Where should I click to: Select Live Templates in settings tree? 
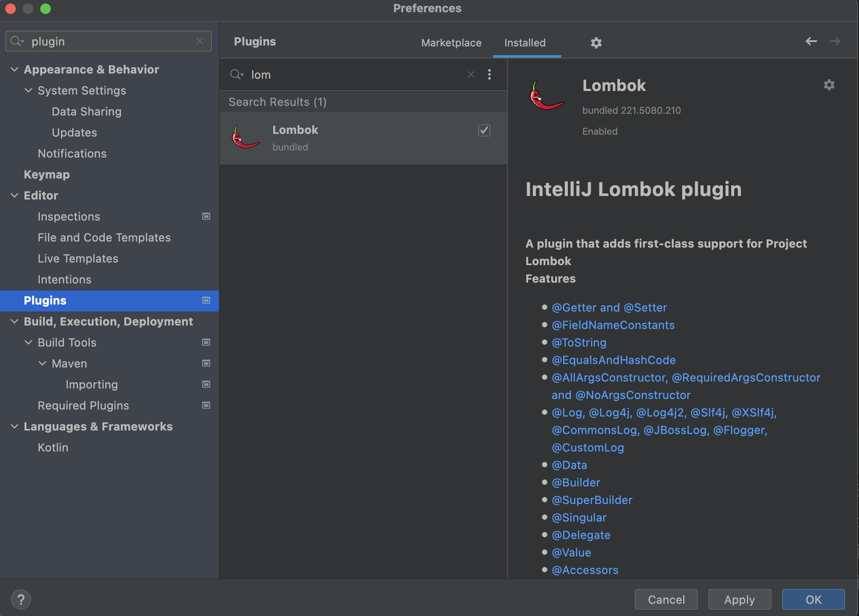click(x=78, y=258)
